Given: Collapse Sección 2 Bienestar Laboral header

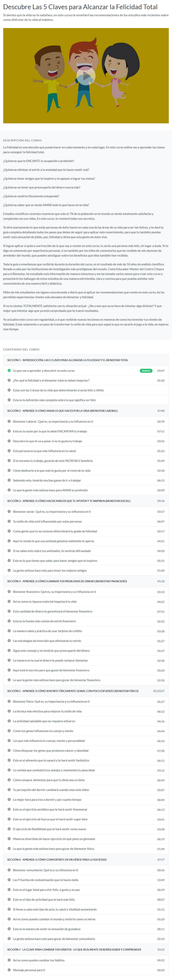Looking at the screenshot, I should pos(86,411).
